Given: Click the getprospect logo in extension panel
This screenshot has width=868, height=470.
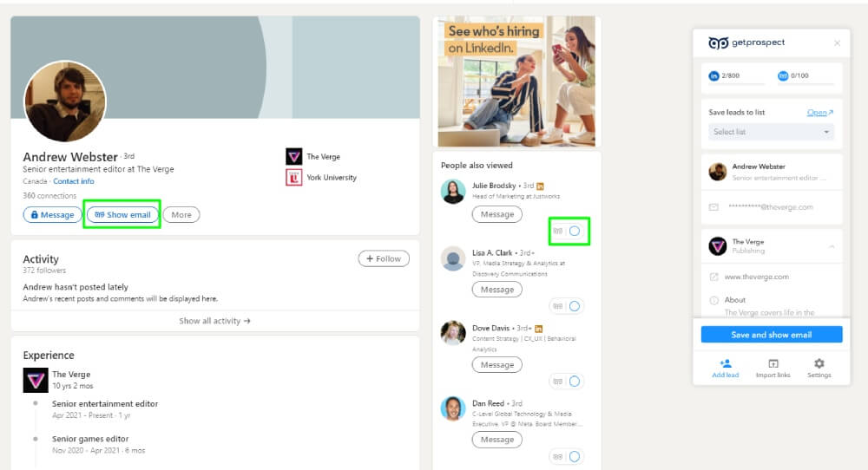Looking at the screenshot, I should point(746,42).
